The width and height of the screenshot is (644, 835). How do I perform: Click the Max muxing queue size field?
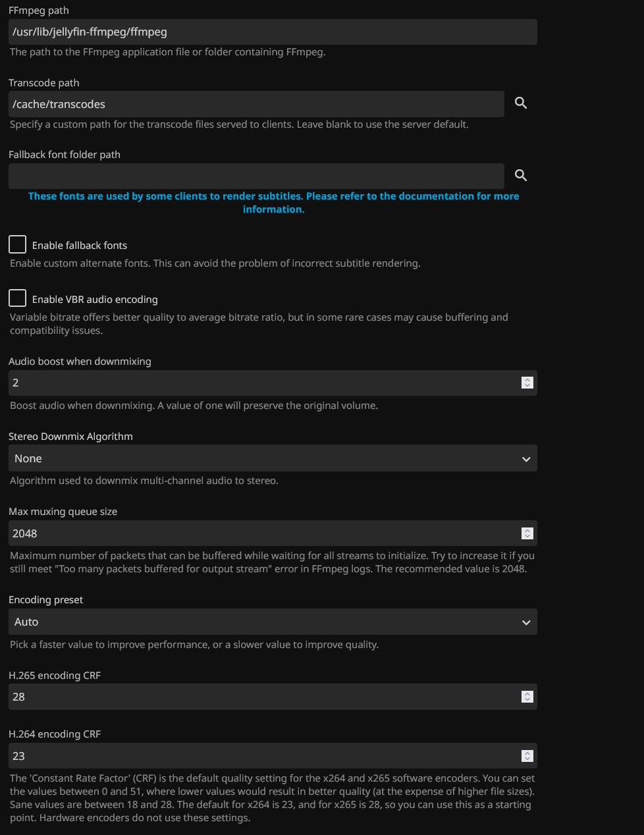tap(263, 533)
